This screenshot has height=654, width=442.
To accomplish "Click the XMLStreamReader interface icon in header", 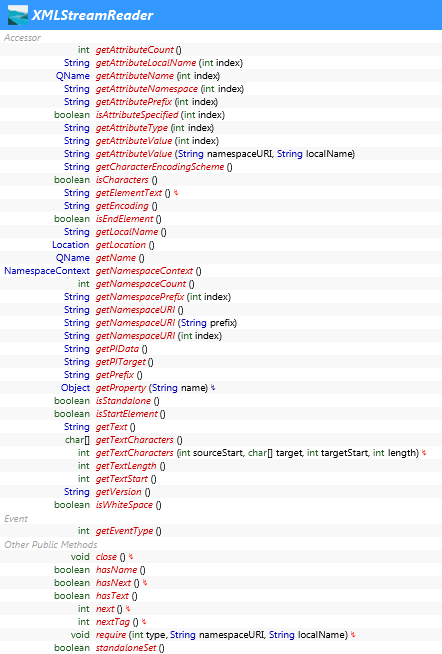I will click(18, 15).
